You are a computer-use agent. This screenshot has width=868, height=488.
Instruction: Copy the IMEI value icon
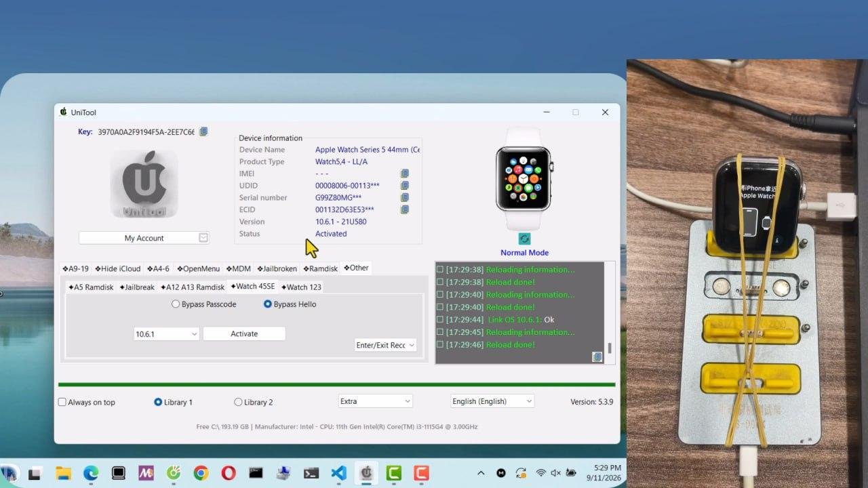tap(405, 174)
